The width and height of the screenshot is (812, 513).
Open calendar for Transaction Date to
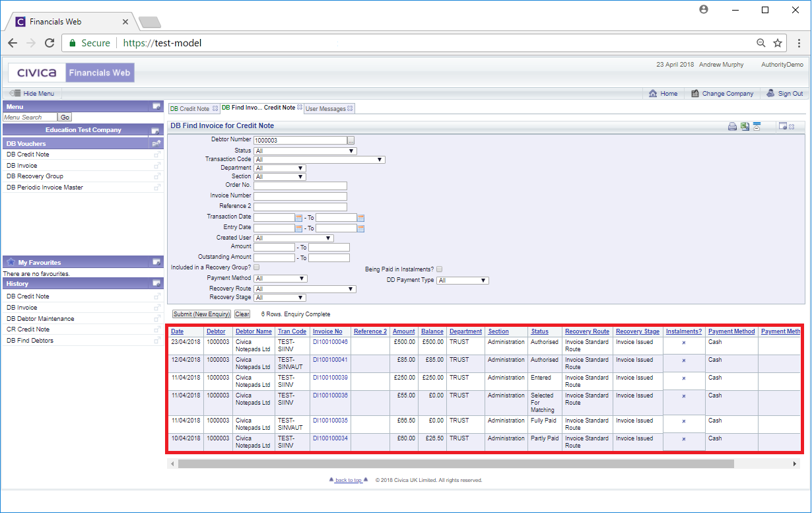pos(361,218)
